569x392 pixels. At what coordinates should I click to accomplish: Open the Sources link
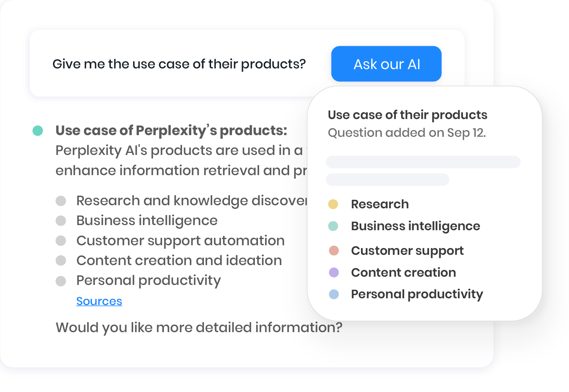[x=99, y=301]
